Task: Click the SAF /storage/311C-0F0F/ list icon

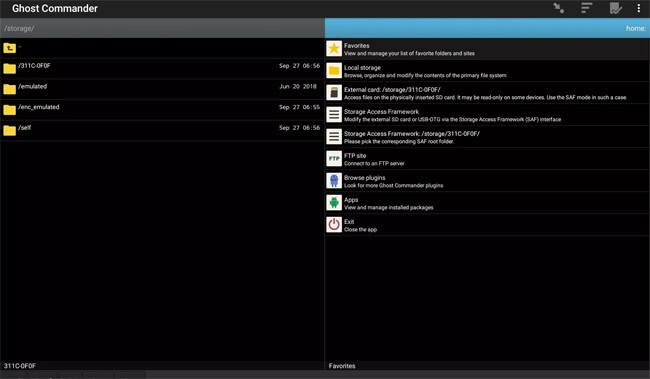Action: pos(334,137)
